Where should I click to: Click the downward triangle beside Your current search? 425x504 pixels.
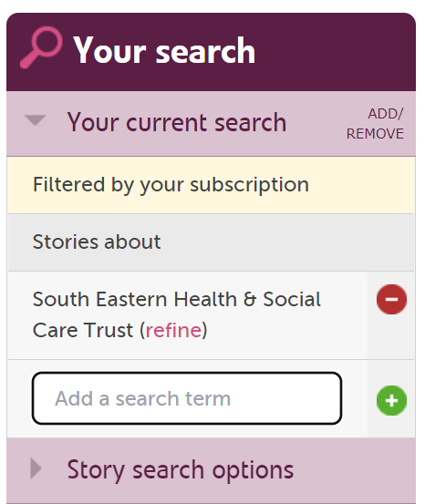36,120
